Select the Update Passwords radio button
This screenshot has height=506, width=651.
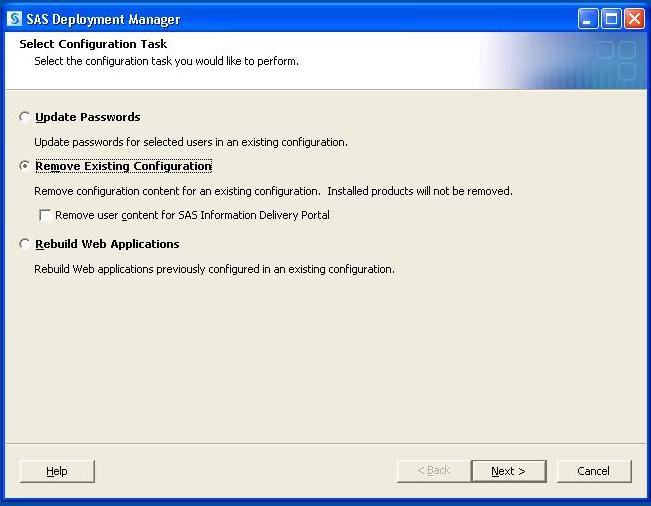(x=25, y=117)
